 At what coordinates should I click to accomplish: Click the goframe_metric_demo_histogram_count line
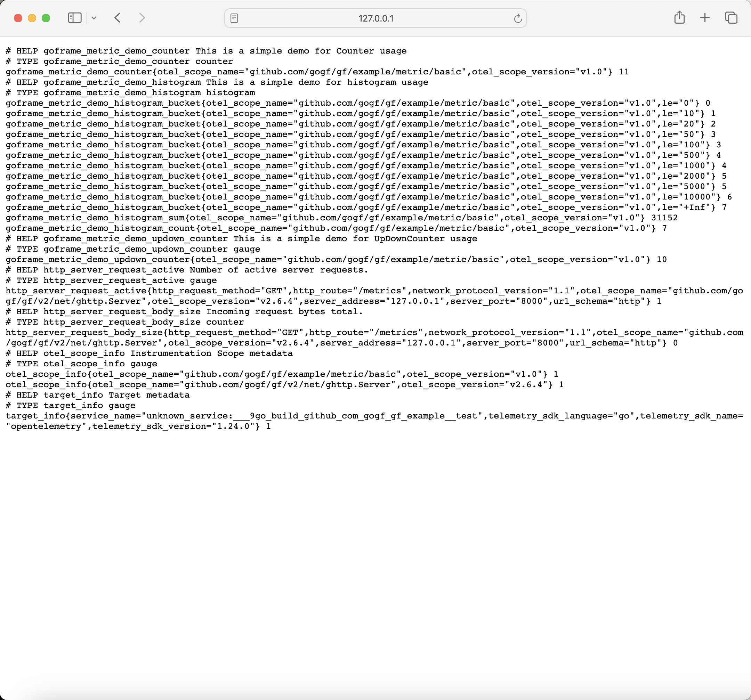(x=336, y=228)
